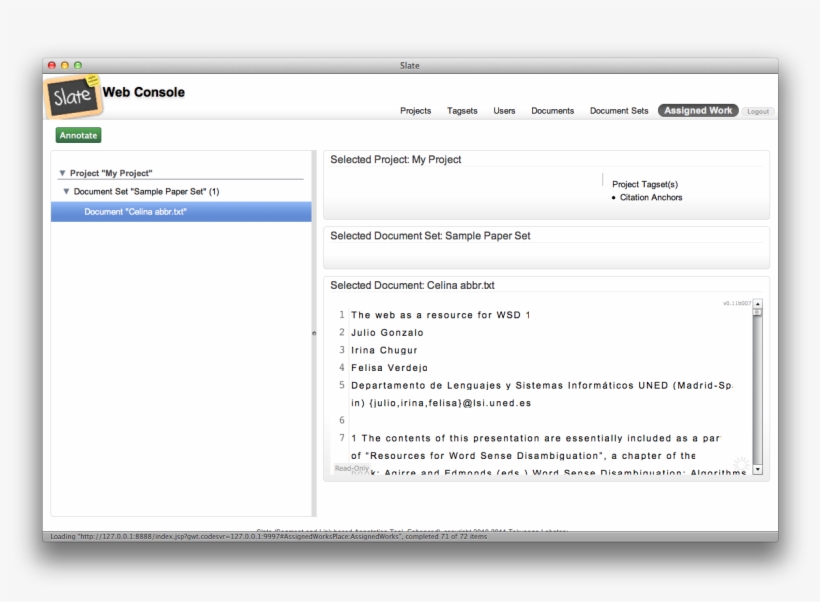The height and width of the screenshot is (602, 820).
Task: Click the Logout button
Action: pos(758,111)
